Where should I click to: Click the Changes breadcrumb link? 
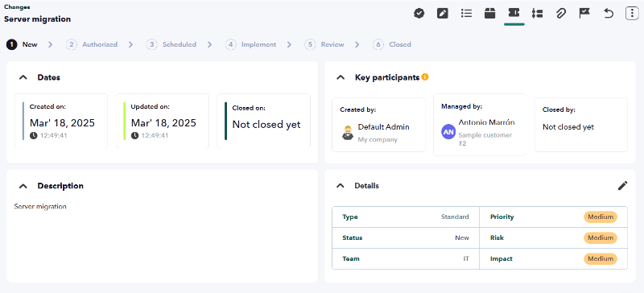pyautogui.click(x=17, y=7)
